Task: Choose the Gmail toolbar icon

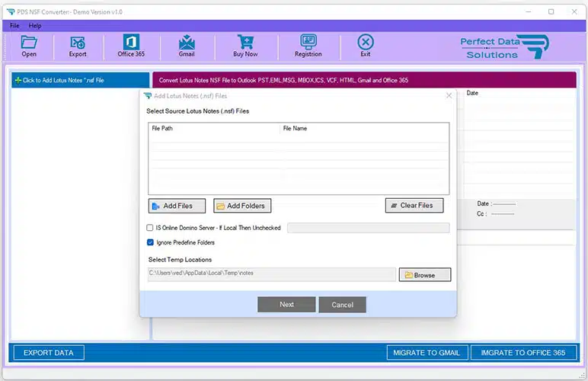Action: click(187, 46)
